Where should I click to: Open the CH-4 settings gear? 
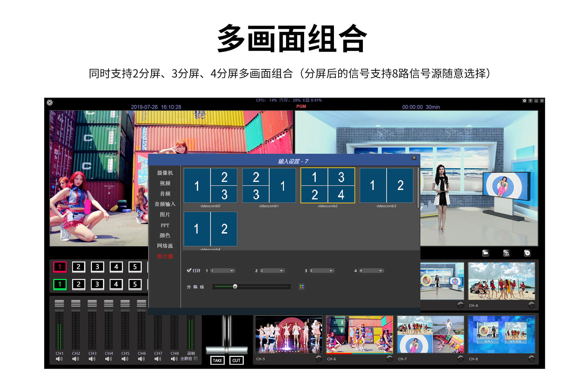[531, 305]
